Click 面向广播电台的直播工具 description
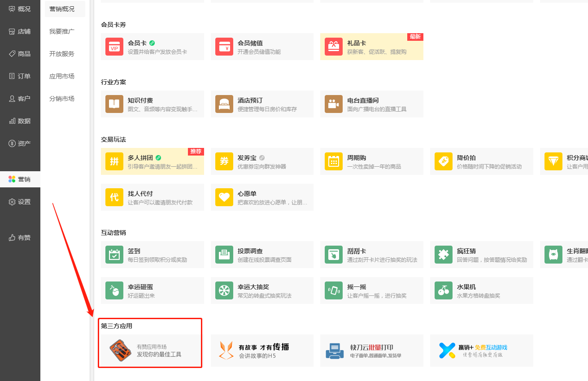The width and height of the screenshot is (588, 381). click(x=377, y=109)
